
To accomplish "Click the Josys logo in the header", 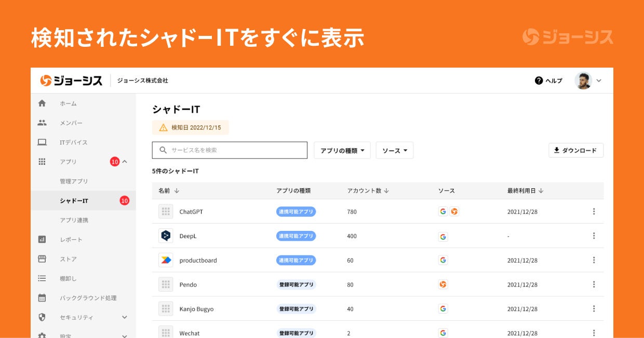I will [x=71, y=81].
